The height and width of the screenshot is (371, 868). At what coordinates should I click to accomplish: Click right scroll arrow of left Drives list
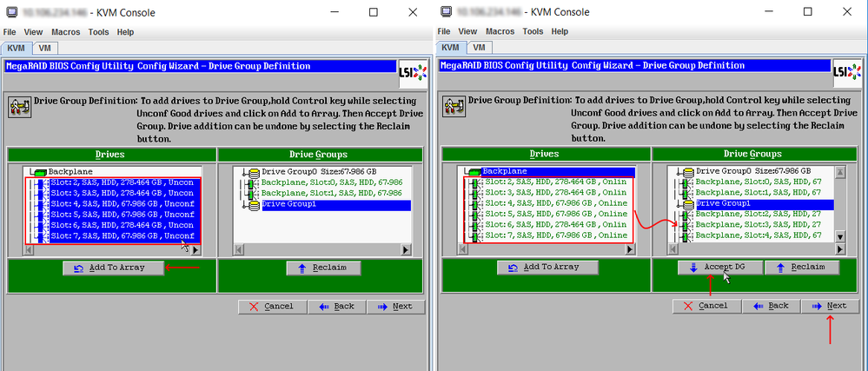click(195, 250)
